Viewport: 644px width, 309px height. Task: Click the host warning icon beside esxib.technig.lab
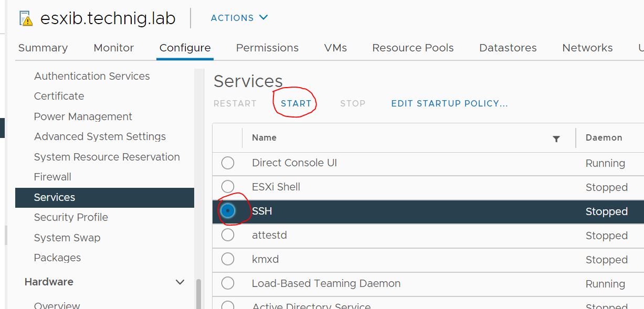coord(25,18)
